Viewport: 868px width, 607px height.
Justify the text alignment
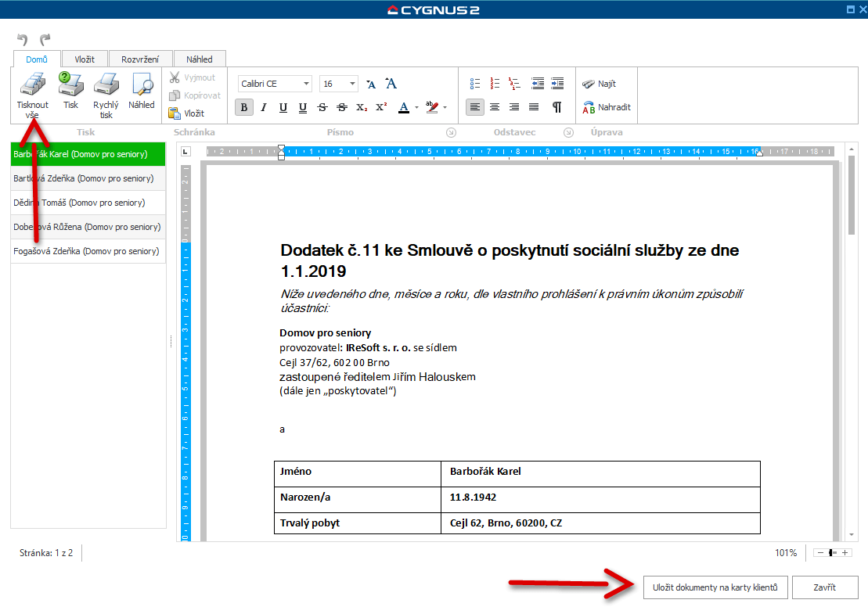pos(534,107)
